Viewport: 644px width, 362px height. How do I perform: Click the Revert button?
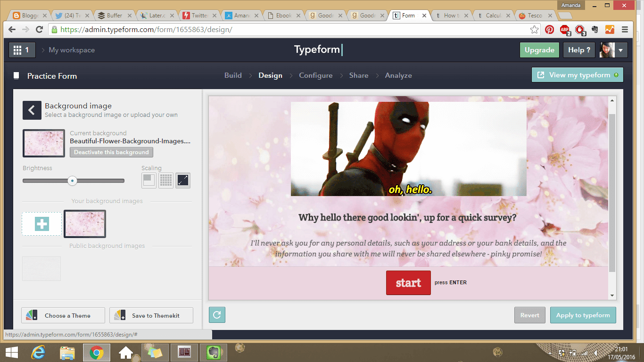(x=530, y=315)
